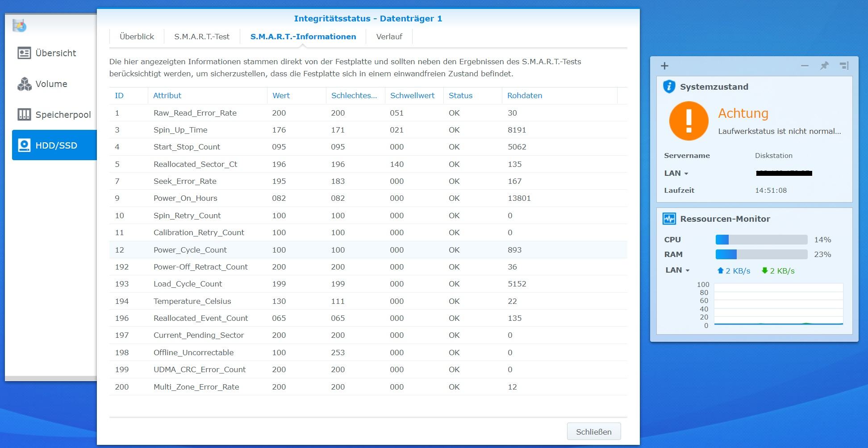Select the Spin_Up_Time row

tap(368, 130)
